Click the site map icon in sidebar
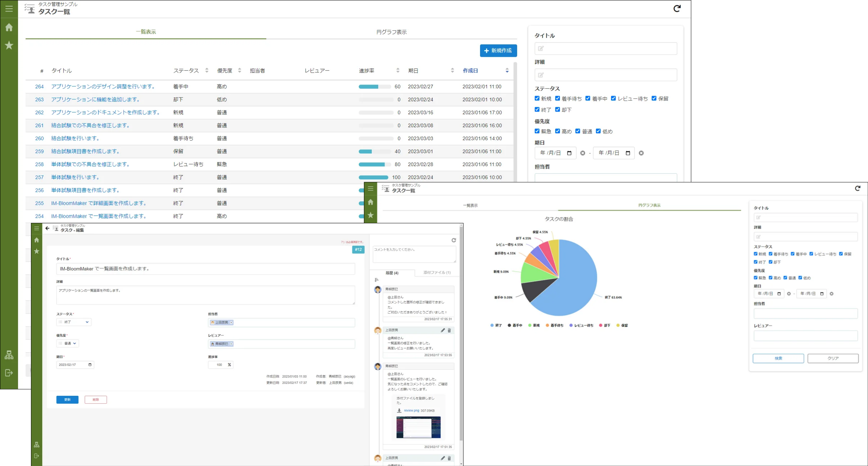Viewport: 868px width, 466px height. [x=9, y=355]
